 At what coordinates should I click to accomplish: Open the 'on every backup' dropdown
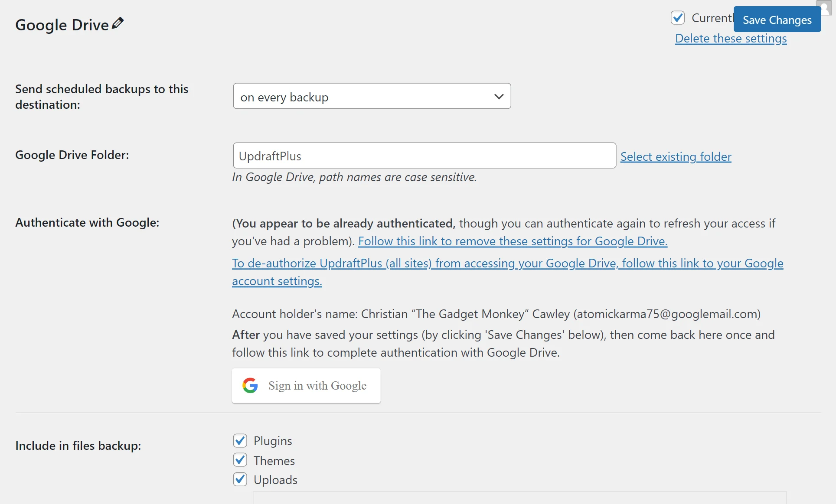tap(372, 96)
